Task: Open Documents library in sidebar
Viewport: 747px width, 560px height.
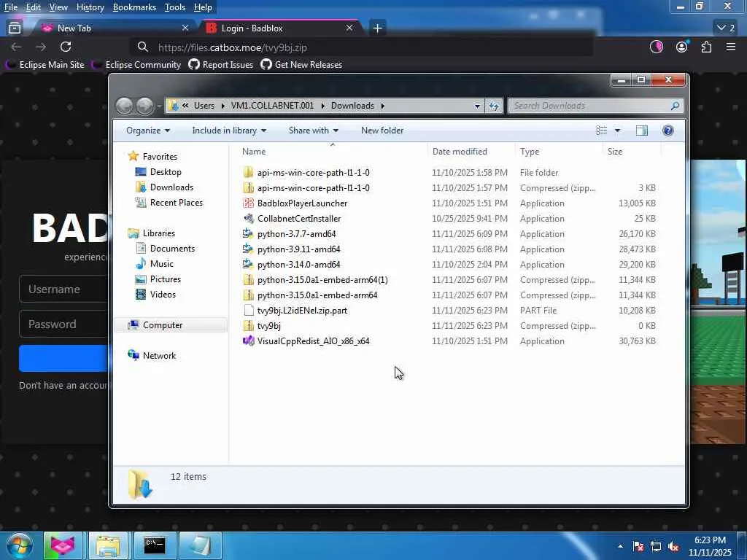Action: click(x=166, y=249)
